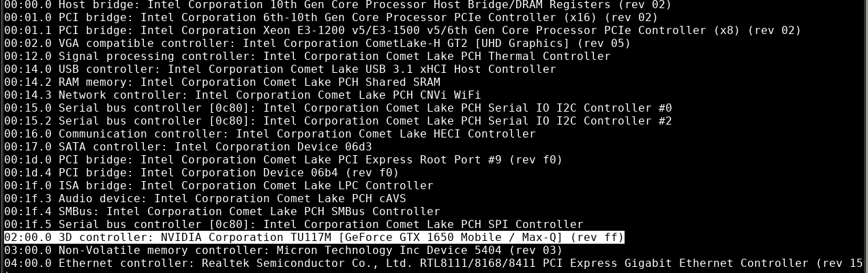Click the Xeon E3-1200 PCI bridge line
This screenshot has height=273, width=868.
pos(402,31)
